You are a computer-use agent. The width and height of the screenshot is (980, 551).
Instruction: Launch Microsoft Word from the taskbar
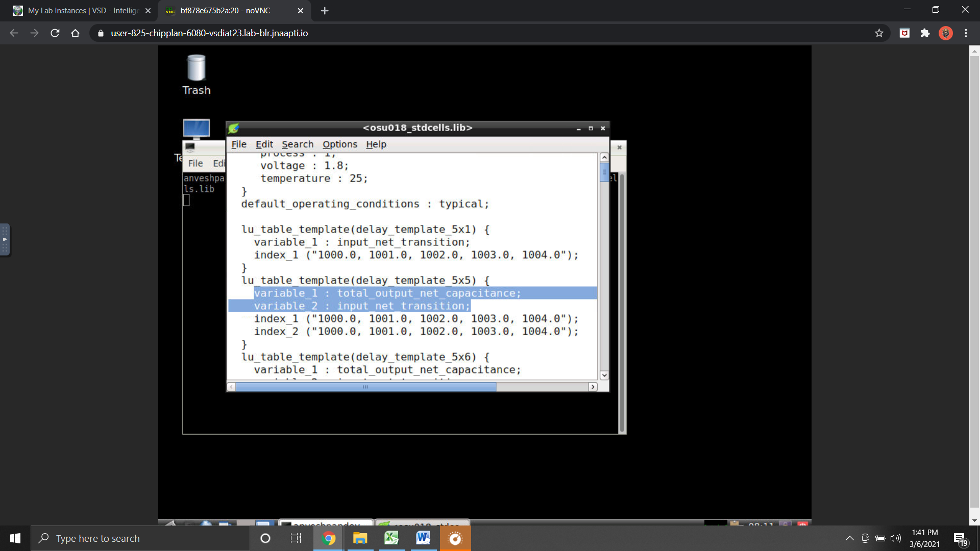423,538
